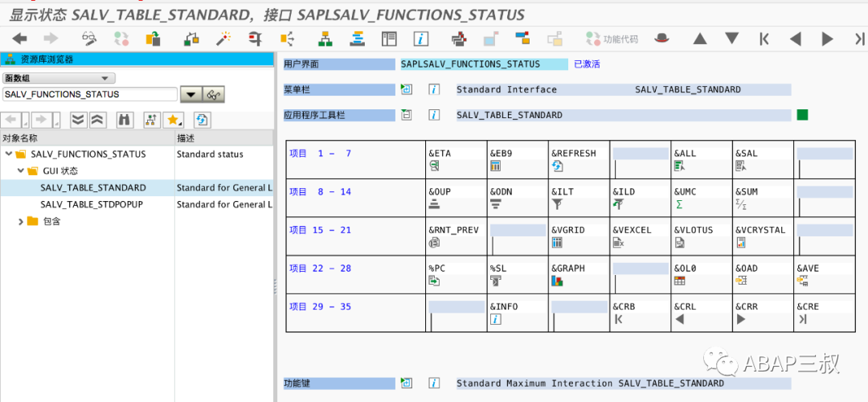The image size is (868, 402).
Task: Open the toolbar's blue information help icon
Action: pos(421,39)
